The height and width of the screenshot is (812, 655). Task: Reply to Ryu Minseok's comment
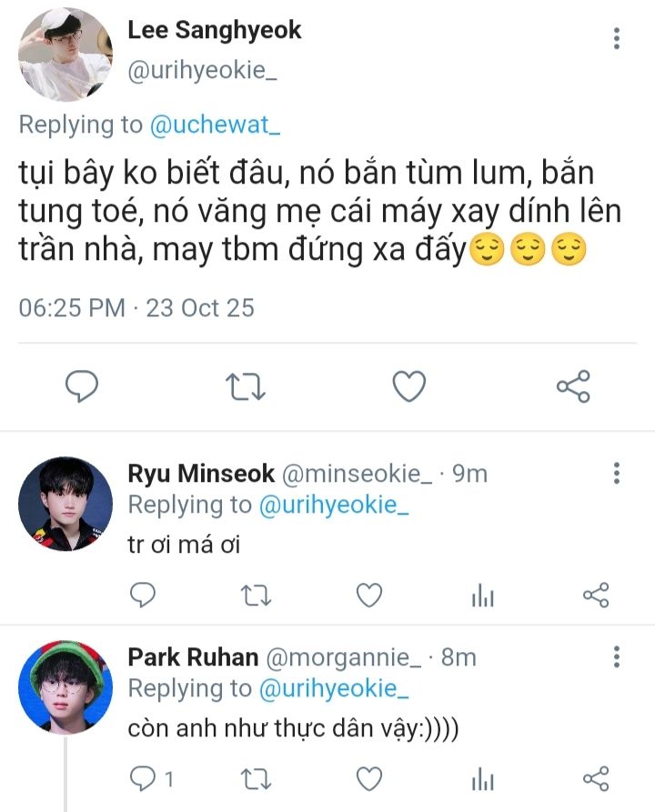(x=142, y=596)
